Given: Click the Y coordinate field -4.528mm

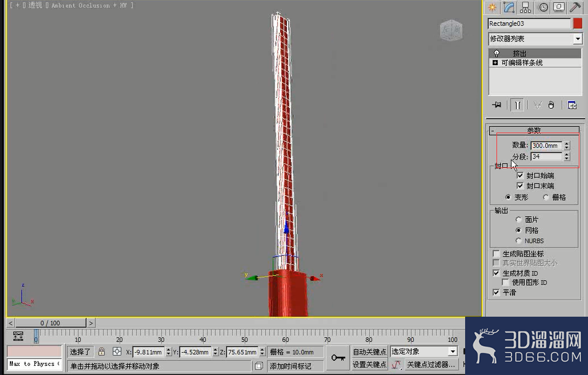Looking at the screenshot, I should 196,352.
